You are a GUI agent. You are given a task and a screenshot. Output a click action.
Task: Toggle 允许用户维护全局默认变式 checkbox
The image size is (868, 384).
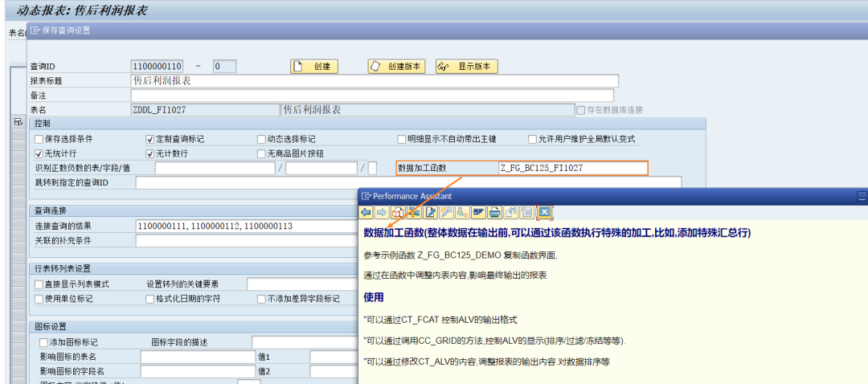point(533,140)
